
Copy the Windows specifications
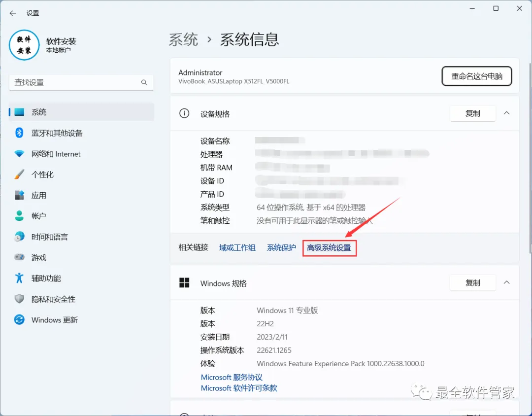[472, 282]
